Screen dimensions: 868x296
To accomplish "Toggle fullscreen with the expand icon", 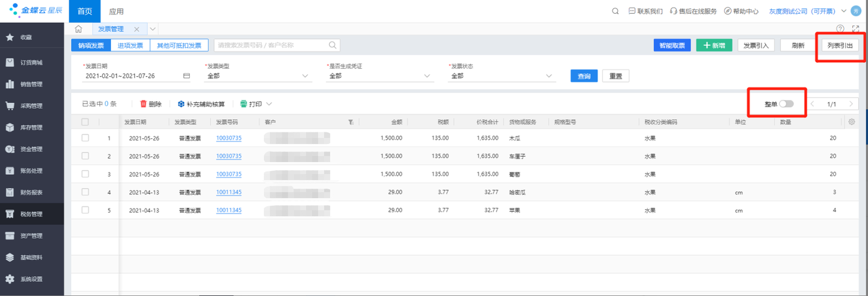I will 856,29.
